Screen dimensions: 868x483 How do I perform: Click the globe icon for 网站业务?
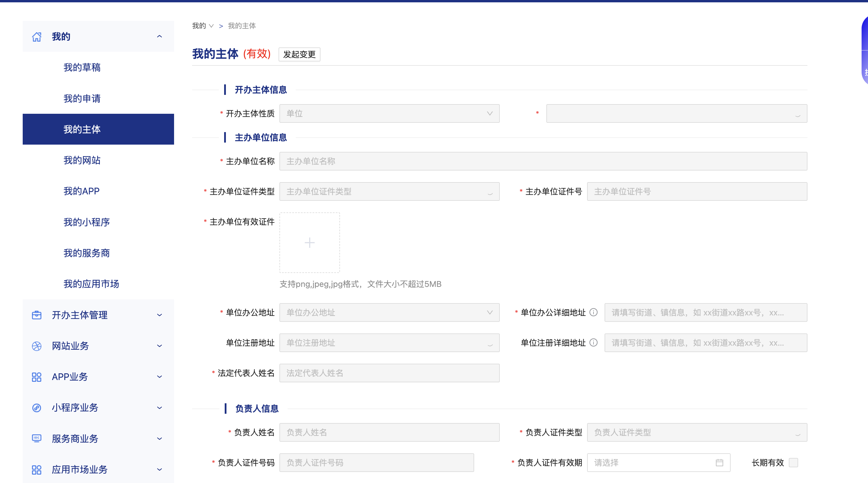coord(36,346)
